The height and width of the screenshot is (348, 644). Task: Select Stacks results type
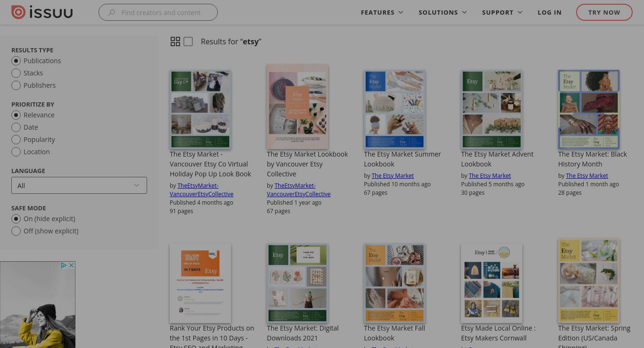(x=16, y=73)
